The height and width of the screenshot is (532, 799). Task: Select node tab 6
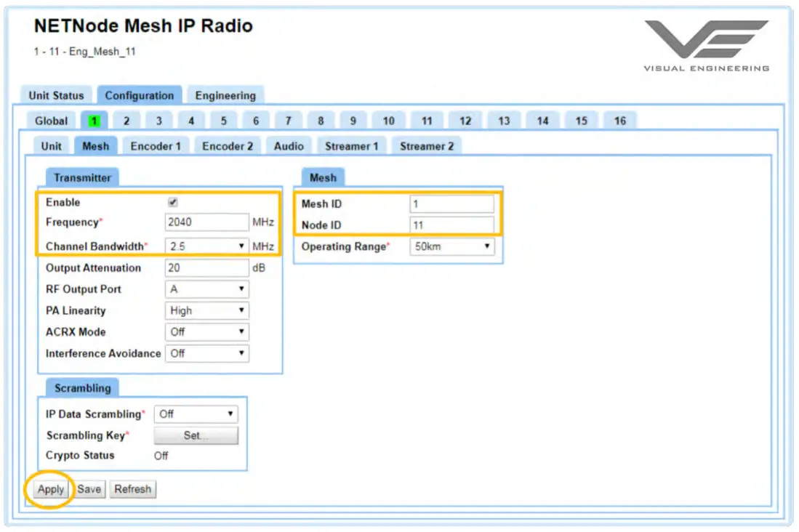point(256,121)
